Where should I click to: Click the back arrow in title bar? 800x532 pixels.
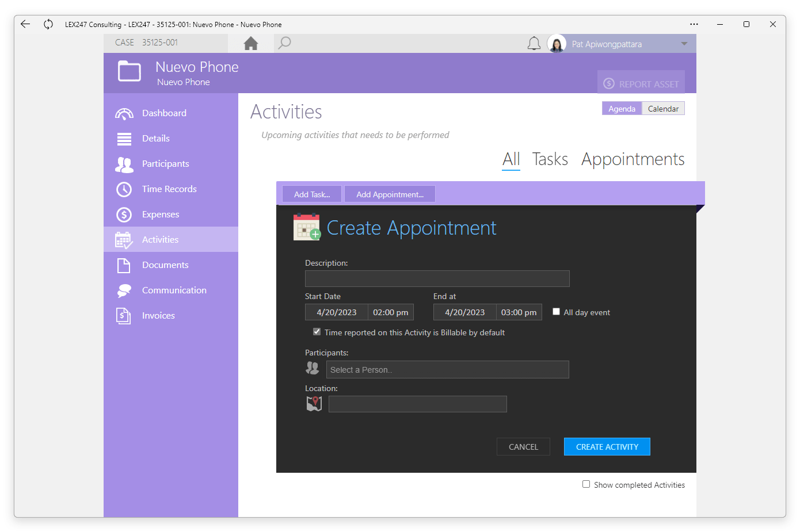point(25,24)
